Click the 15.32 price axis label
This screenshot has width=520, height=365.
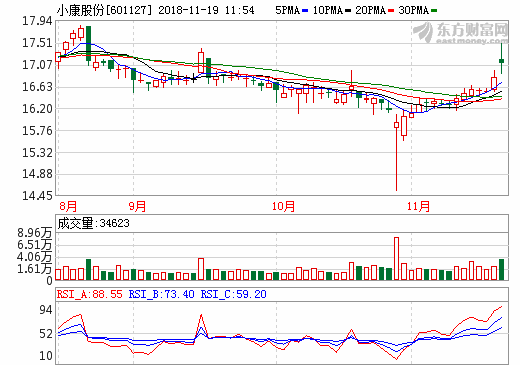coord(37,153)
